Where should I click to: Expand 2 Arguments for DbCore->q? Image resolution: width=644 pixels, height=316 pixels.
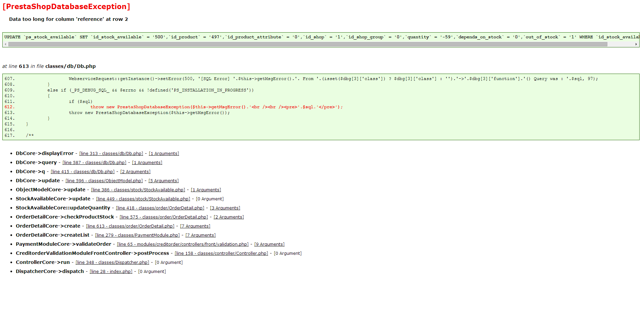pos(135,172)
